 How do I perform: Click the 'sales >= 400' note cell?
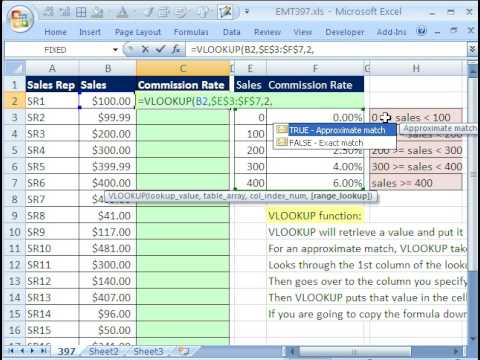coord(416,183)
